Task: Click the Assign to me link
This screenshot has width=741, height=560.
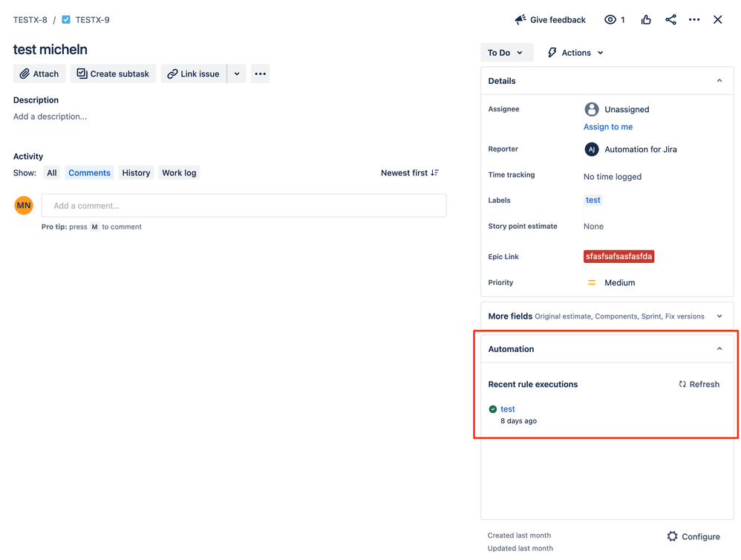Action: click(x=608, y=126)
